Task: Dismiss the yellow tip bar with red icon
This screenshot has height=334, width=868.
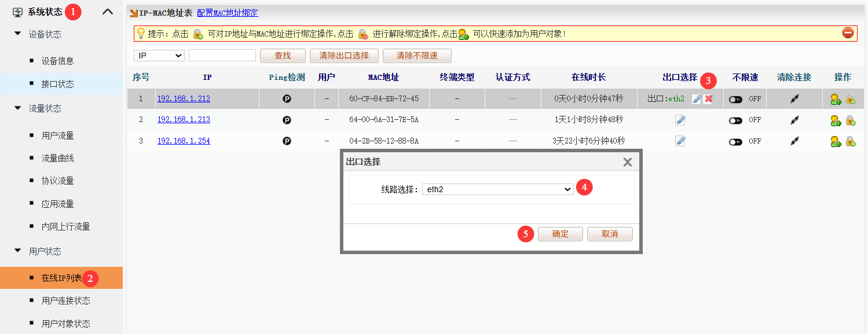Action: point(848,33)
